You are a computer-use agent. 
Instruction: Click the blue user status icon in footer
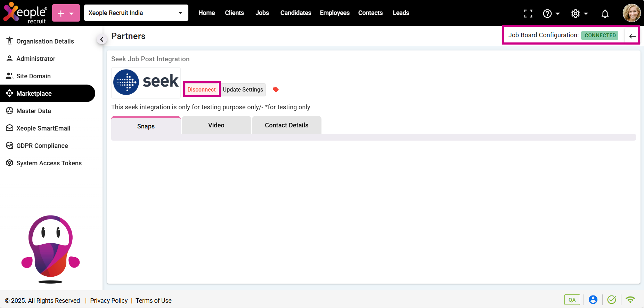tap(593, 300)
